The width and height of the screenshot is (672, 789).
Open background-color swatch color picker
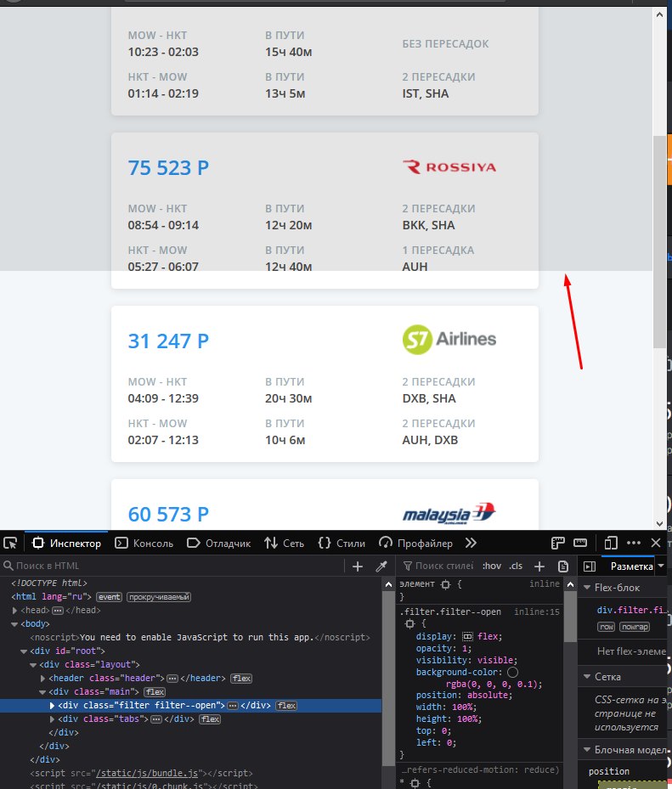[512, 672]
